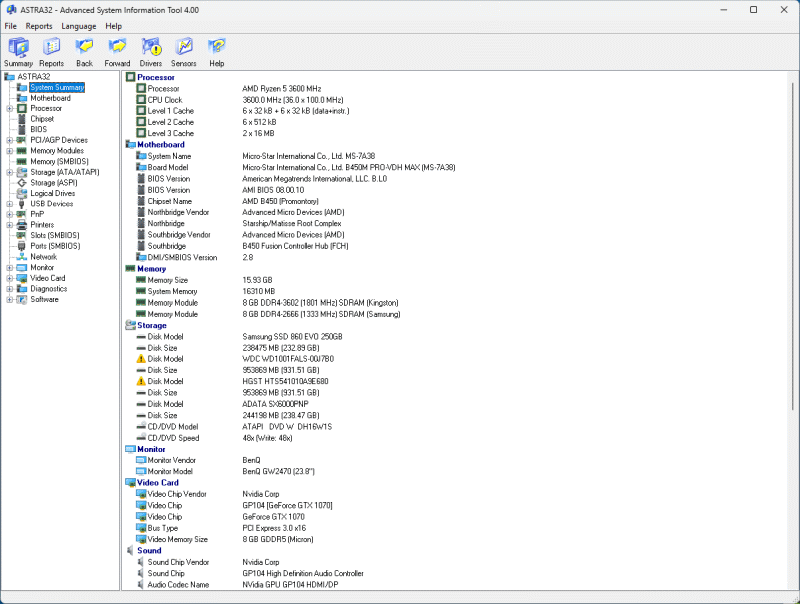Viewport: 800px width, 604px height.
Task: Click the Help toolbar icon
Action: point(216,51)
